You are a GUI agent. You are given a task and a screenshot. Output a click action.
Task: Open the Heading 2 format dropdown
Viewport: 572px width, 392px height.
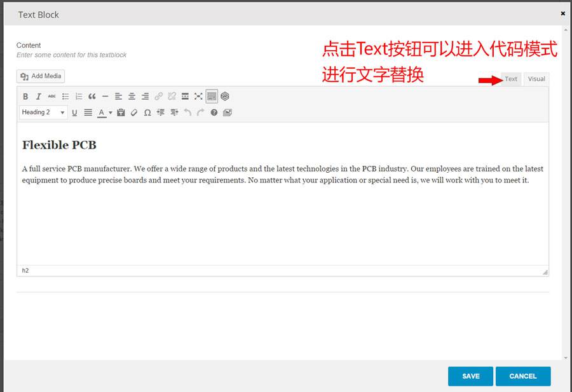[43, 112]
